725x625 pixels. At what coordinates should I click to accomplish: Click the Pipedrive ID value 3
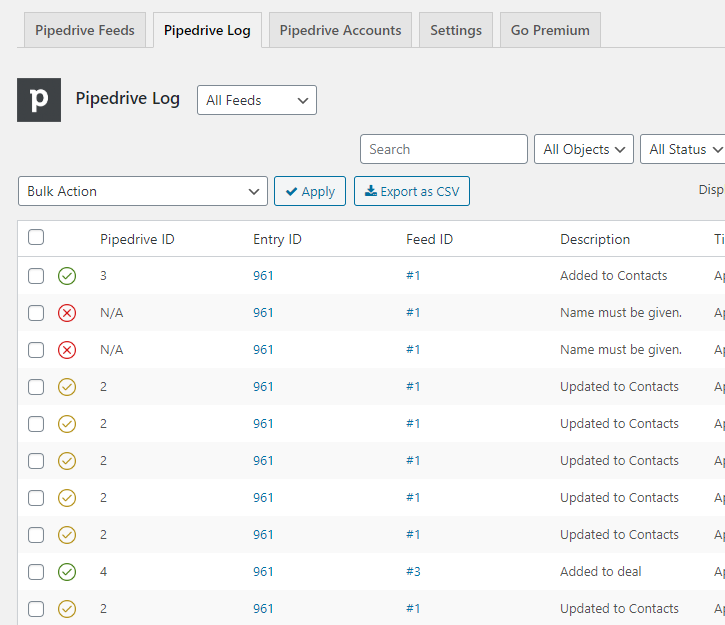pyautogui.click(x=104, y=276)
